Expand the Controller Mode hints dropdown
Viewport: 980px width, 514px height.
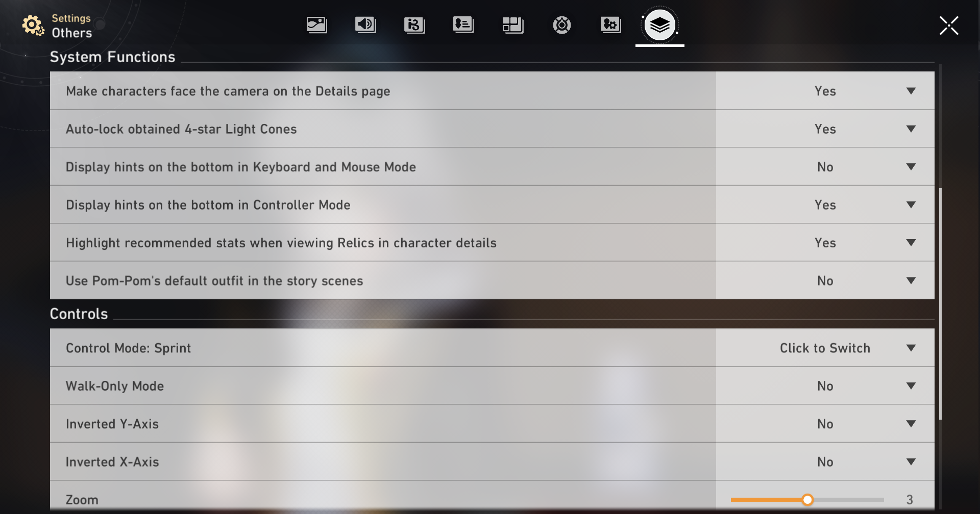pos(825,204)
